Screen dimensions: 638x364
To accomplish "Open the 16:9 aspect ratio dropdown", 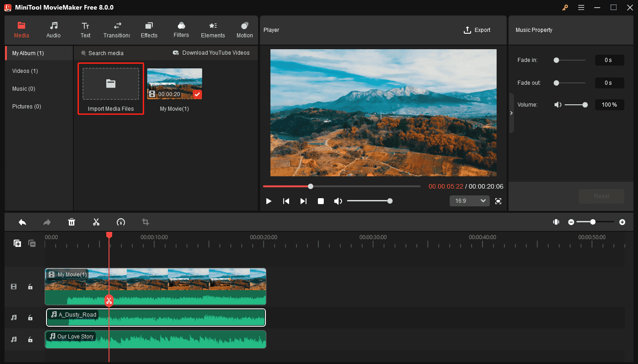I will 469,201.
